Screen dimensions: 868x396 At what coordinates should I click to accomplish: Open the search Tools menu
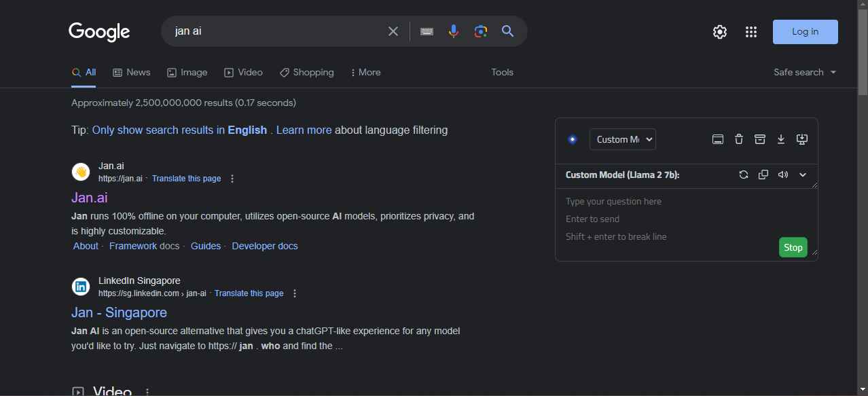click(x=503, y=72)
